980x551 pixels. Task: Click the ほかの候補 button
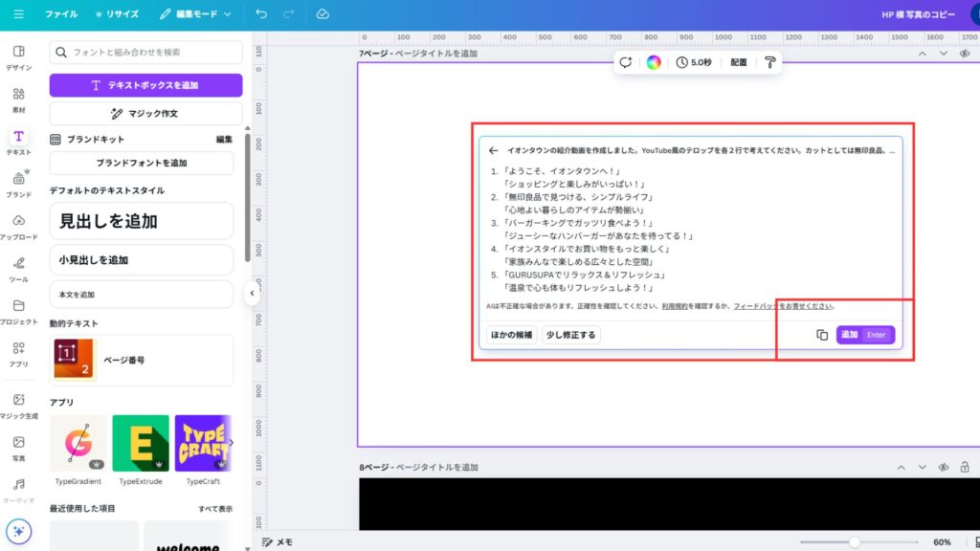(x=511, y=335)
